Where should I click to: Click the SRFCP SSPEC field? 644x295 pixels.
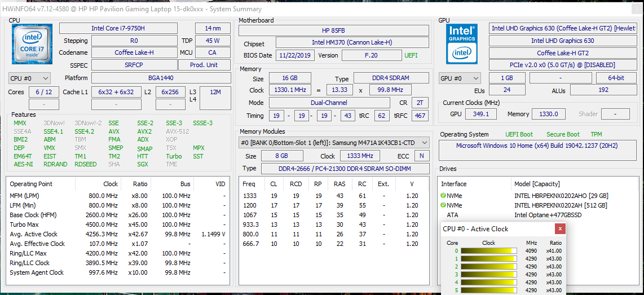point(134,65)
